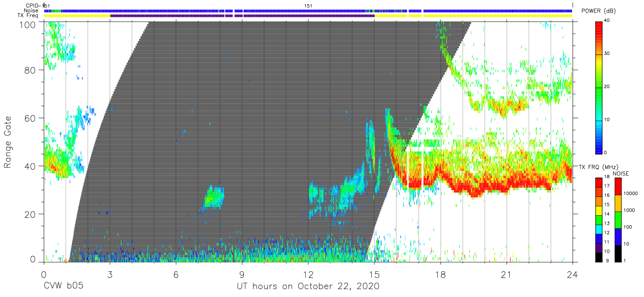Image resolution: width=644 pixels, height=297 pixels.
Task: Select the POWER (dB) legend title
Action: [599, 11]
